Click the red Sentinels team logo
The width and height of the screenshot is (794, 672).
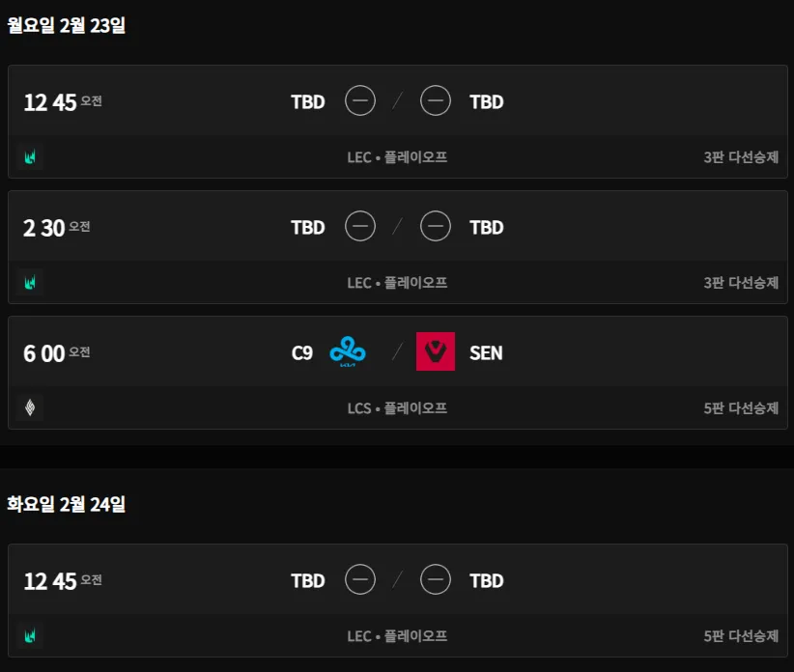click(436, 352)
